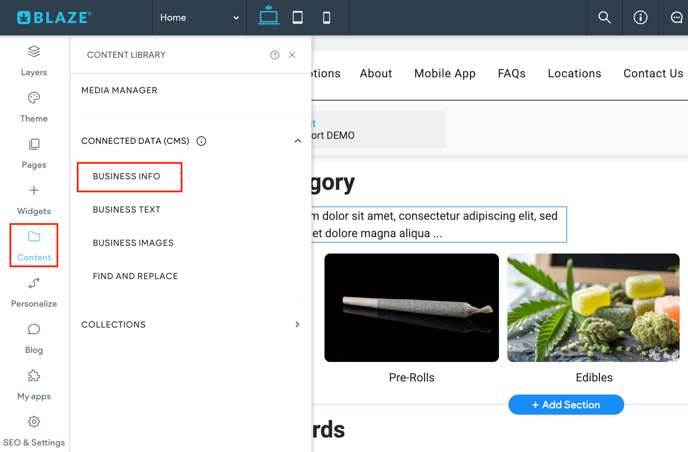The image size is (688, 452).
Task: Open the Widgets panel
Action: coord(34,198)
